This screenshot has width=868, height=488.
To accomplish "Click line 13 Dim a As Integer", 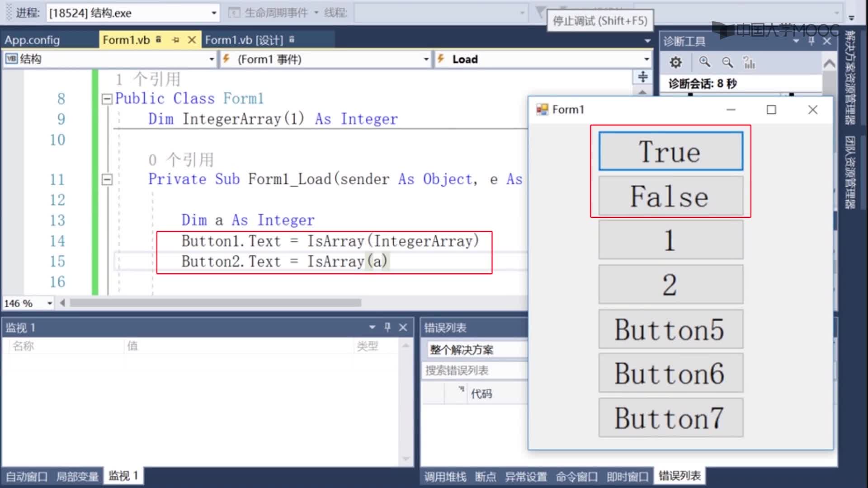I will 248,220.
